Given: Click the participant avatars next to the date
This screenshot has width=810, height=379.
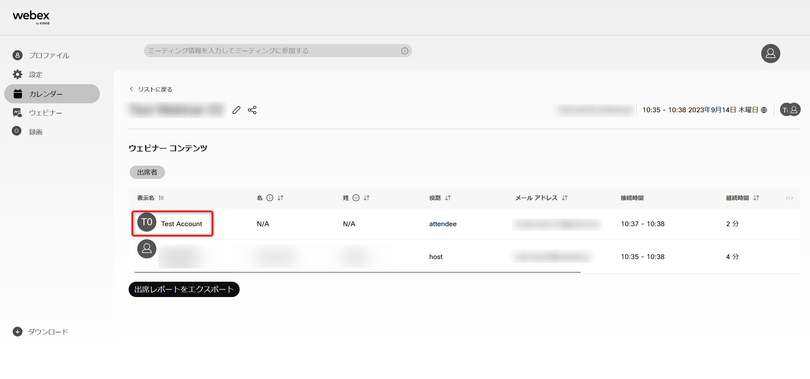Looking at the screenshot, I should pyautogui.click(x=790, y=109).
